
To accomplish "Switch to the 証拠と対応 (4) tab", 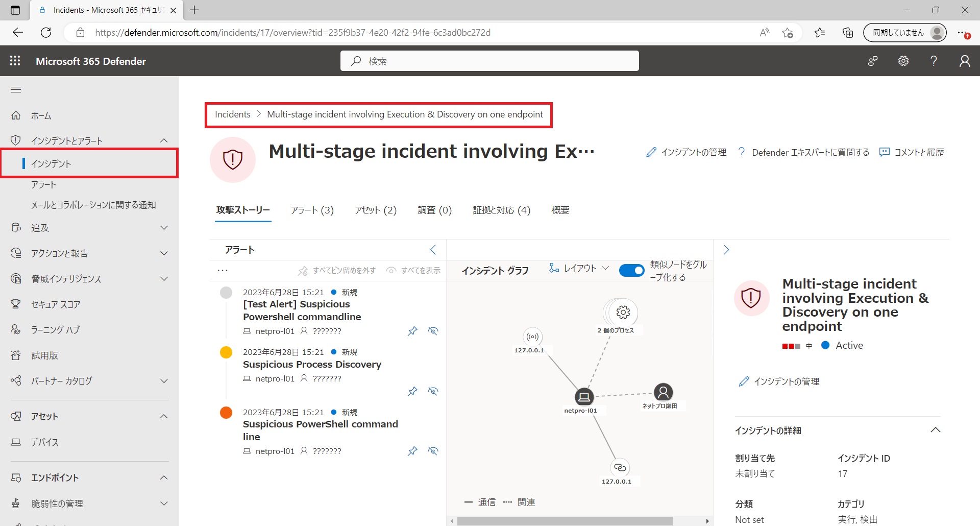I will tap(501, 210).
